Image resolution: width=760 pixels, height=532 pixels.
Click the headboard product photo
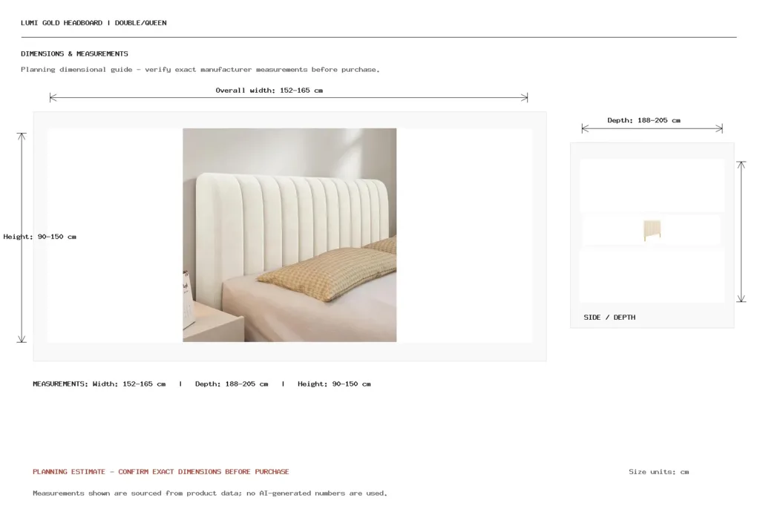289,235
